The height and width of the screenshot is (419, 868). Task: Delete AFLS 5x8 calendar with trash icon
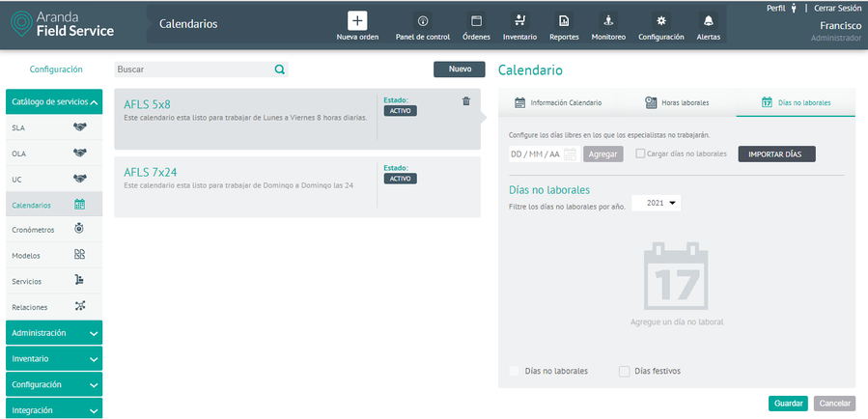click(466, 100)
